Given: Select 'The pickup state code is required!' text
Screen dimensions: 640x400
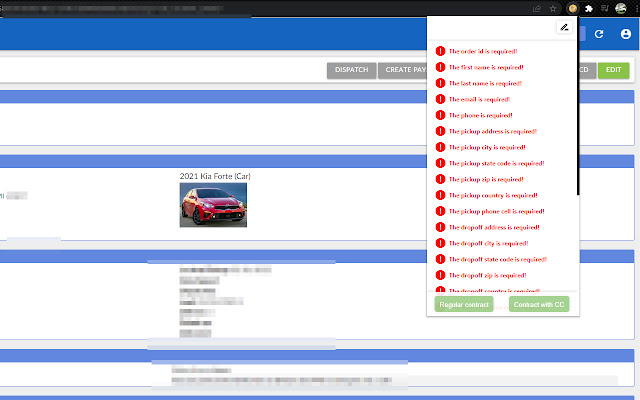Looking at the screenshot, I should (x=497, y=163).
